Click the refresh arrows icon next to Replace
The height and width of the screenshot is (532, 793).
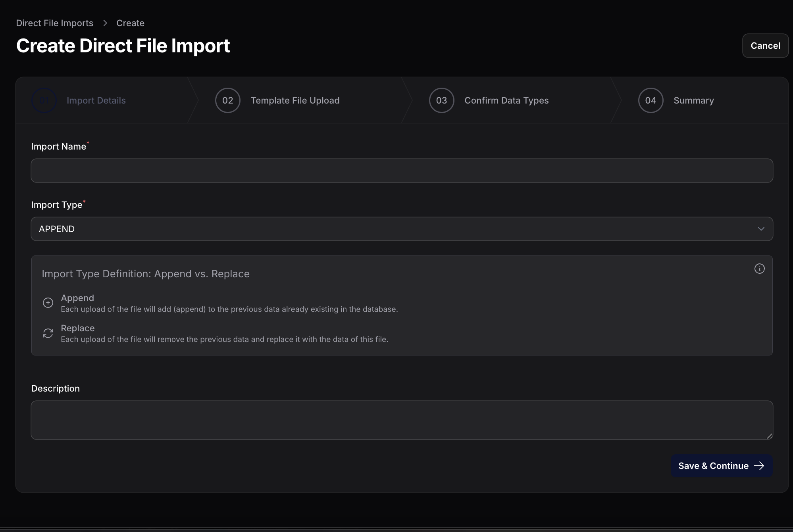tap(48, 333)
